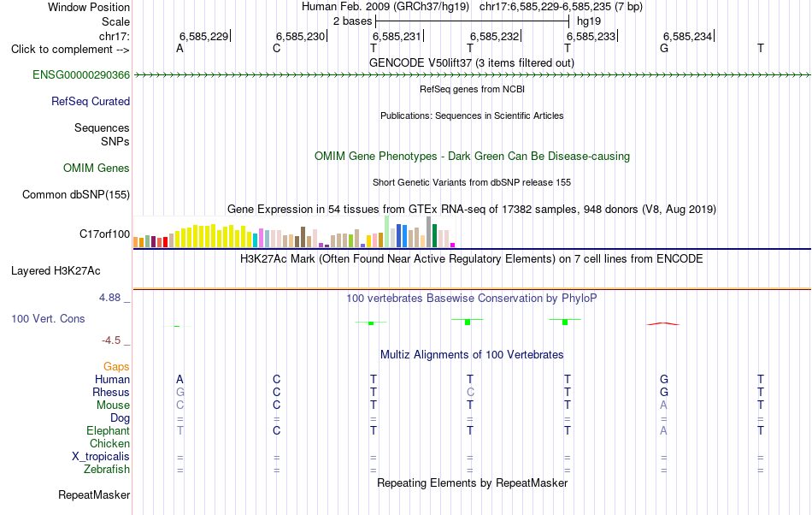Click the 4.88 PhyloP upper value

point(109,298)
